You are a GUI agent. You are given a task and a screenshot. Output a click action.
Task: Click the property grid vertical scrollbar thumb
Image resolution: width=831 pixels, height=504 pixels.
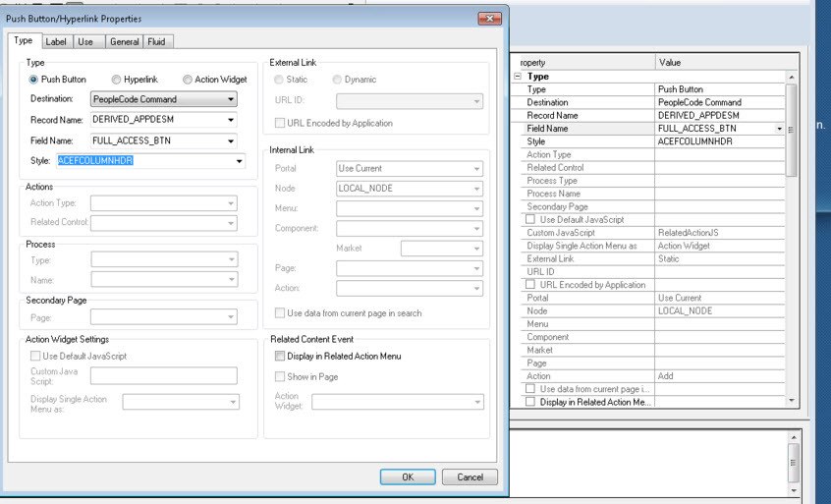point(792,130)
